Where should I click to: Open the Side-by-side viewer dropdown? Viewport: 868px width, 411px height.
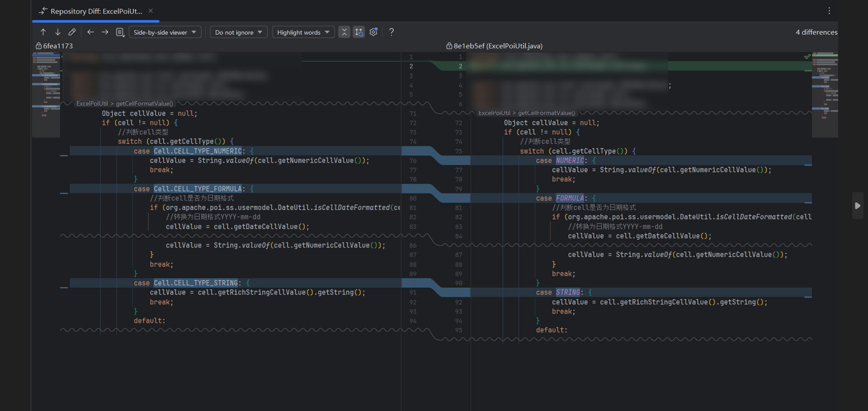pos(165,32)
